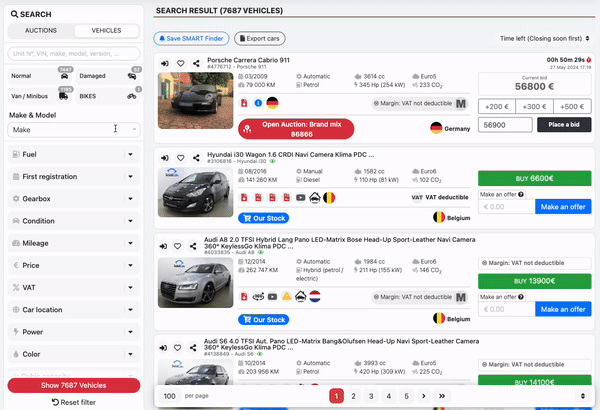Click the Make an offer help icon for Hyundai

[521, 194]
